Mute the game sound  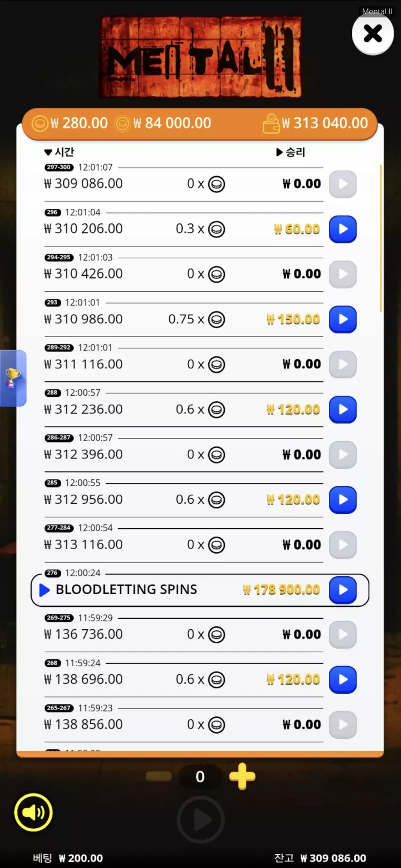33,812
